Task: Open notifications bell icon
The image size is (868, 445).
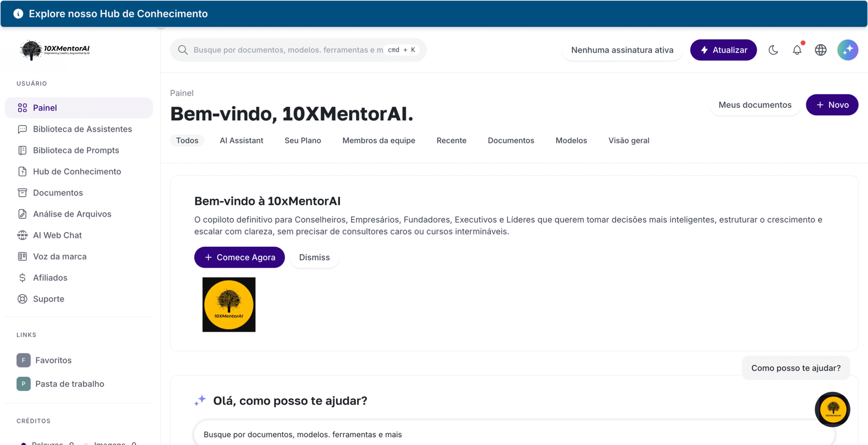Action: [797, 50]
